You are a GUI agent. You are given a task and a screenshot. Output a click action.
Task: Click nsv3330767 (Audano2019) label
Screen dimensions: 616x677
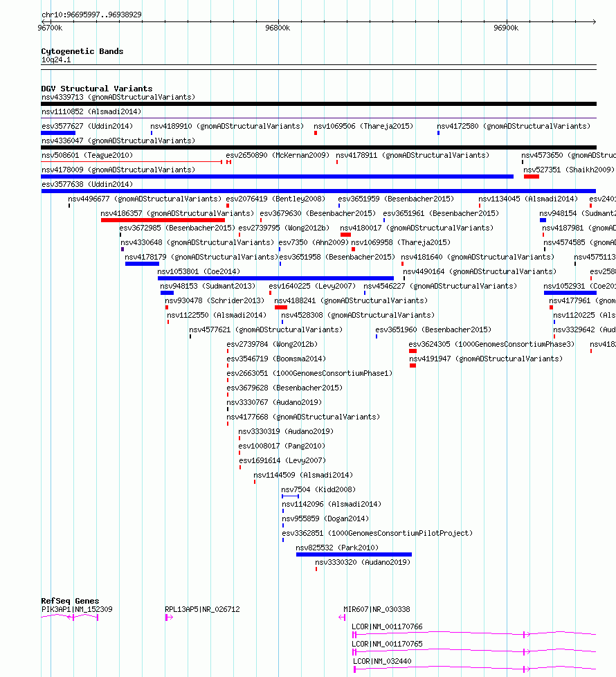(x=274, y=403)
